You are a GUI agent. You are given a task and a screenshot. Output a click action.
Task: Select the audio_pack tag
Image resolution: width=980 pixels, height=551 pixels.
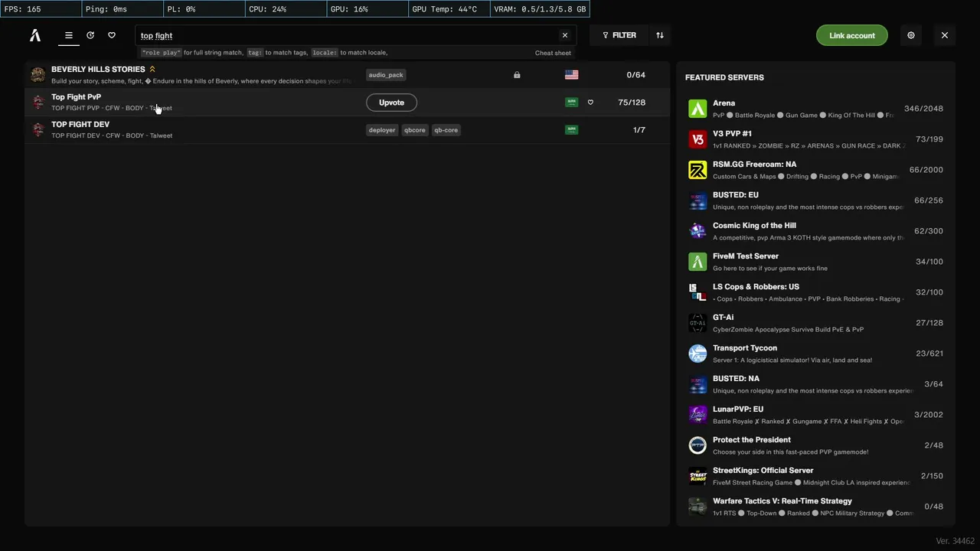386,75
